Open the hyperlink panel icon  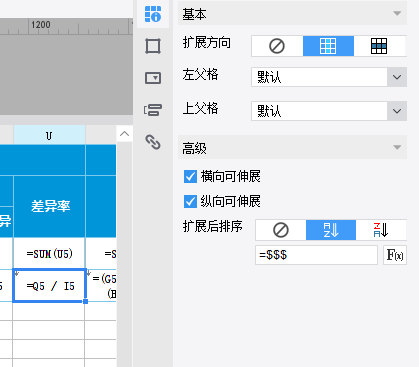(153, 142)
